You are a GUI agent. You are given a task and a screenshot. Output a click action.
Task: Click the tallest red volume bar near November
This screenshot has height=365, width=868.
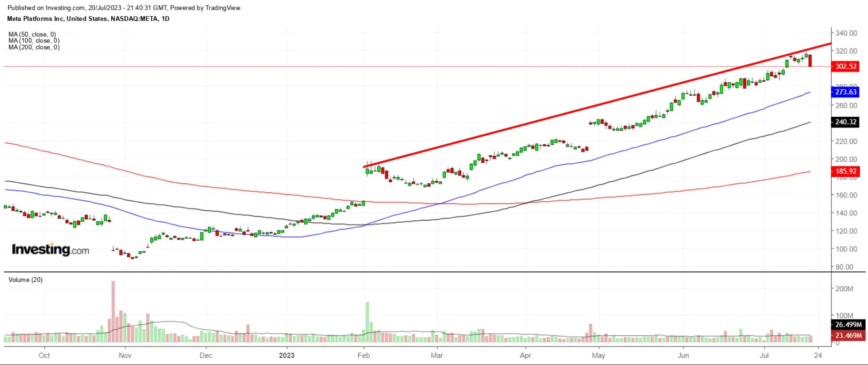pos(113,312)
